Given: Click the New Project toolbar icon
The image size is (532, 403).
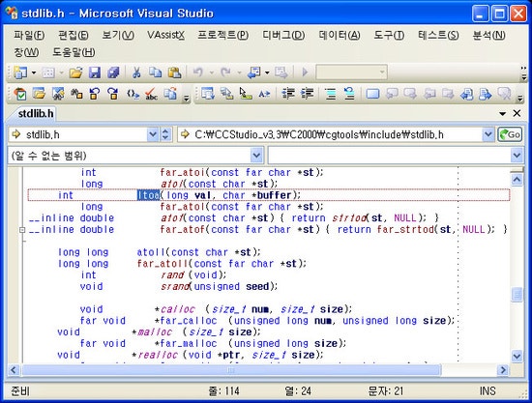Looking at the screenshot, I should click(20, 72).
